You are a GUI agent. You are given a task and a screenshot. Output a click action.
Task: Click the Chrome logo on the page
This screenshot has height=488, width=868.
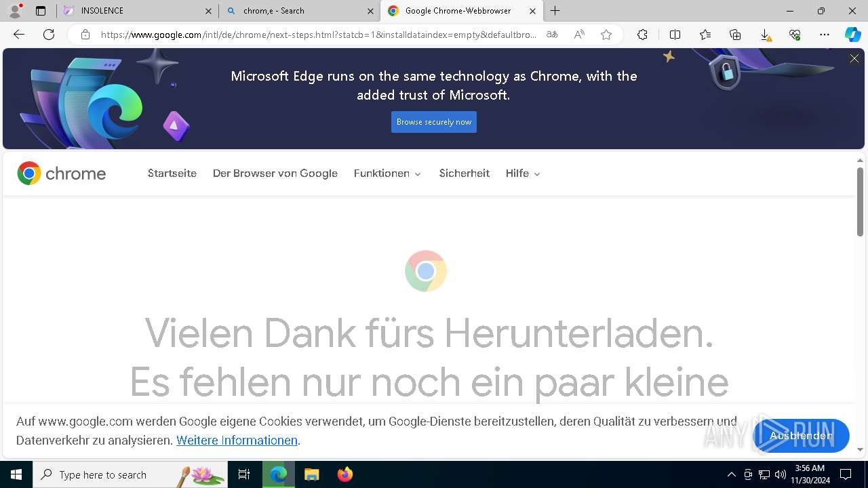(62, 174)
